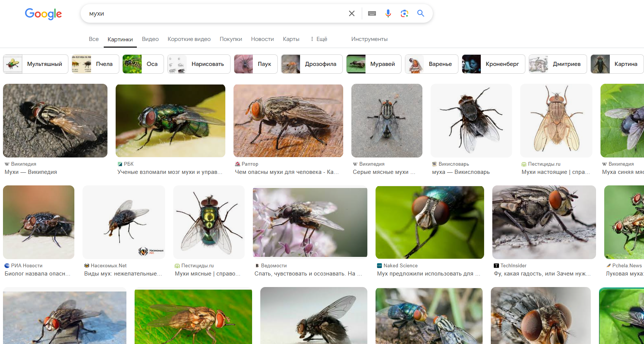Open the 'Покупки' tab
The image size is (644, 344).
231,39
